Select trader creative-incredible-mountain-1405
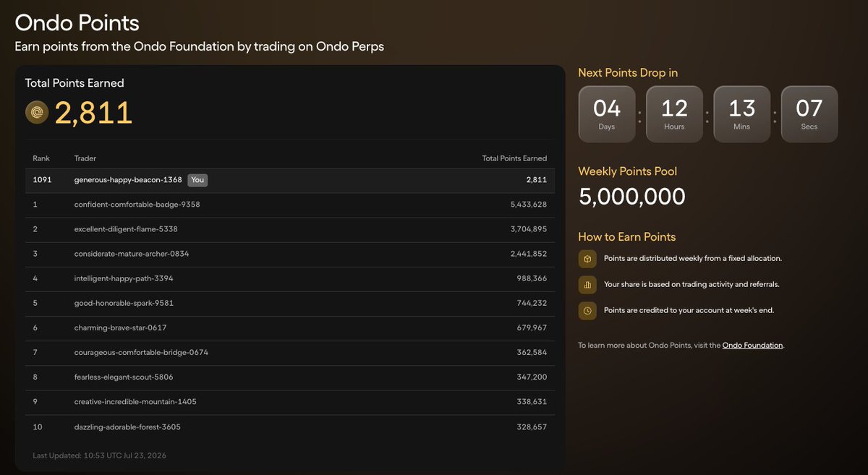Screen dimensions: 868x475 (x=135, y=401)
